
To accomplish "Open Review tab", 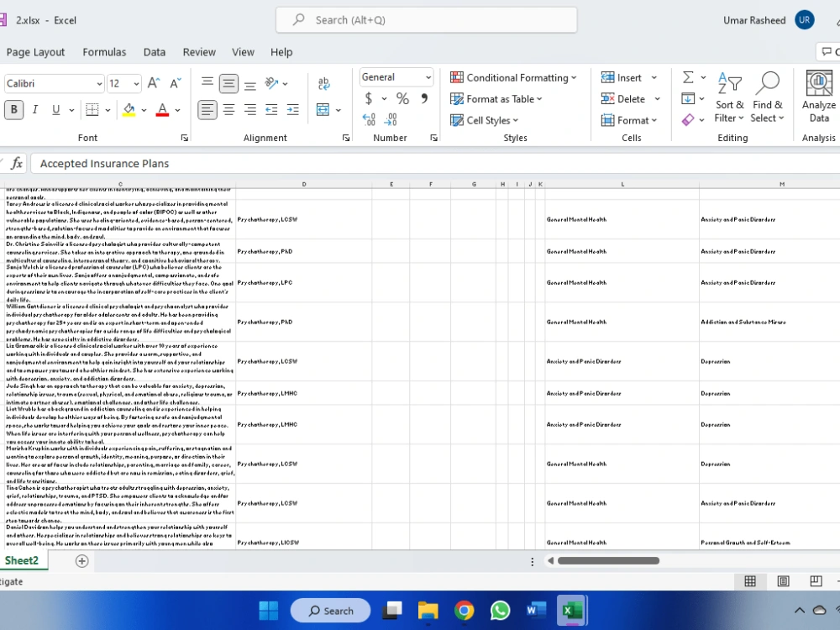I will (199, 52).
